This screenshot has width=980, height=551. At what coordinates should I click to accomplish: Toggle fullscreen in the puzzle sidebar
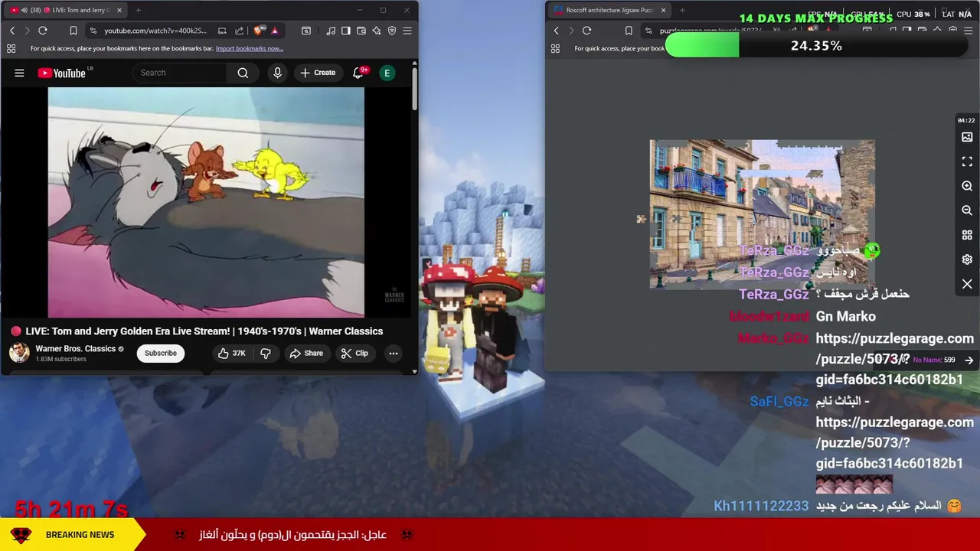[967, 161]
